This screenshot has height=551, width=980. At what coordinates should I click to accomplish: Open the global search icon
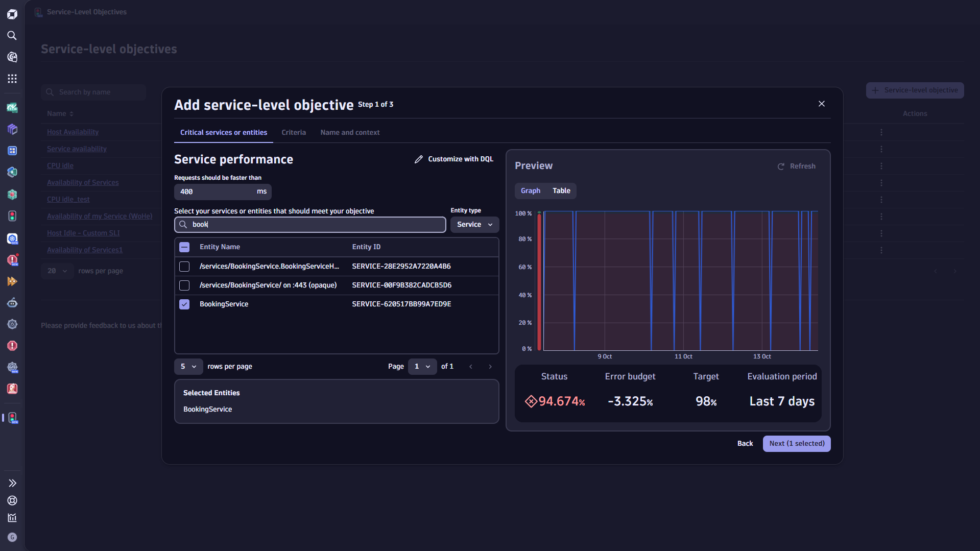click(12, 36)
